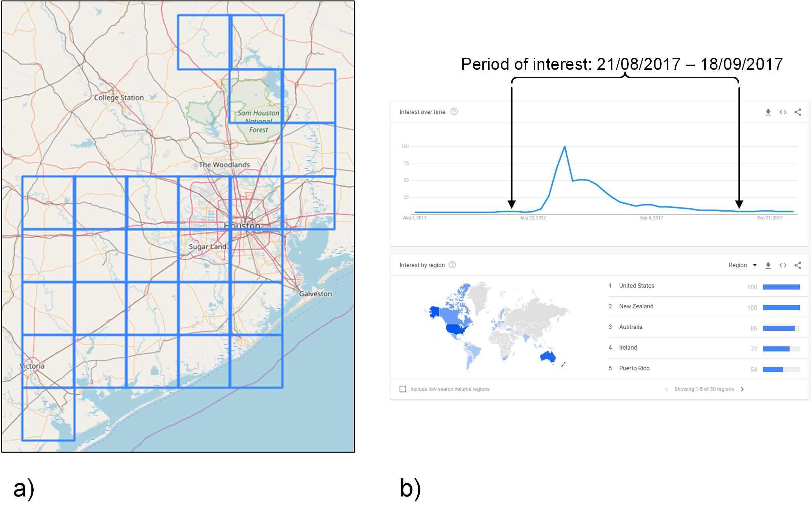Go to next page of regions
The width and height of the screenshot is (812, 515).
click(x=742, y=389)
